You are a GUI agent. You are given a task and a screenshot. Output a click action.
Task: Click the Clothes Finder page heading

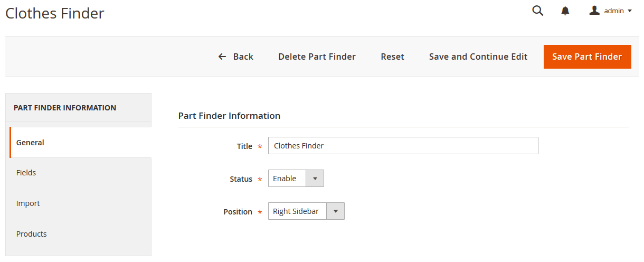(55, 13)
